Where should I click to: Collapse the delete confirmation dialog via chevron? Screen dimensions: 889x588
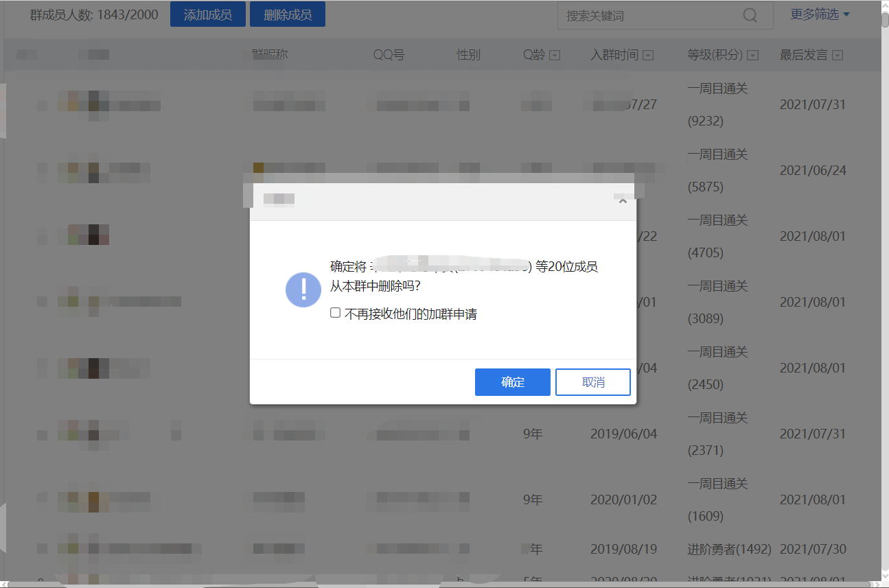(623, 200)
